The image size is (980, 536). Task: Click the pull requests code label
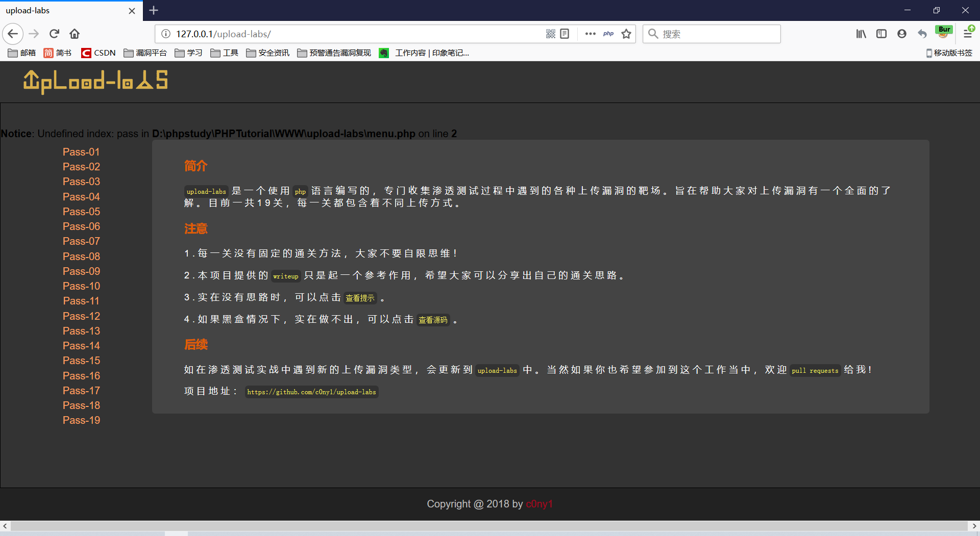[x=815, y=370]
